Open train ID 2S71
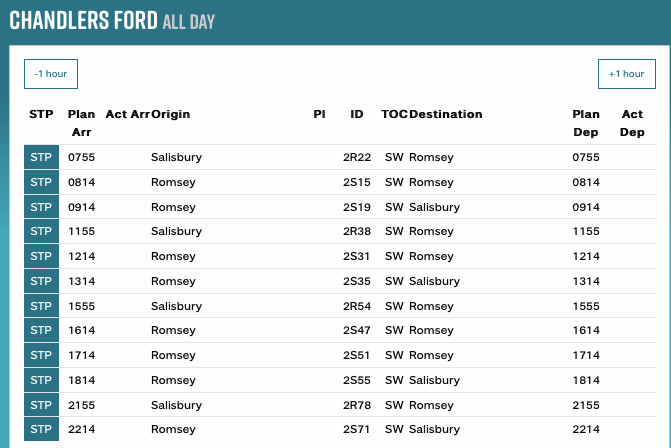Image resolution: width=671 pixels, height=448 pixels. tap(357, 430)
